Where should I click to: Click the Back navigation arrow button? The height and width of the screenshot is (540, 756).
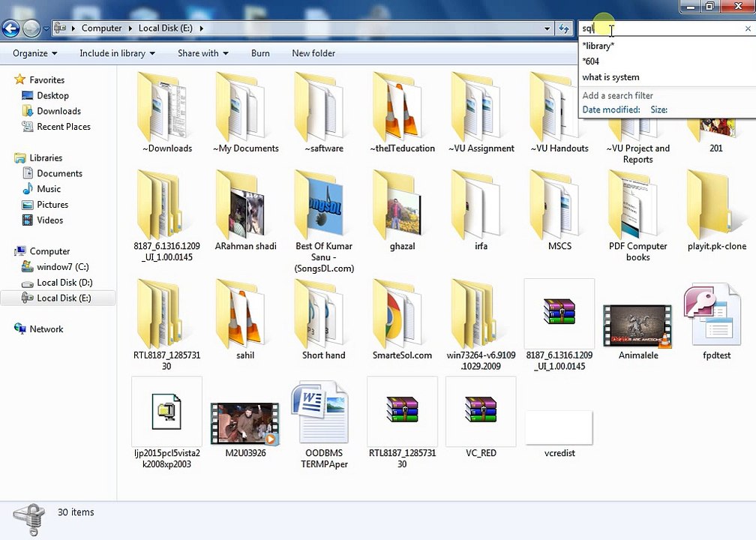10,28
